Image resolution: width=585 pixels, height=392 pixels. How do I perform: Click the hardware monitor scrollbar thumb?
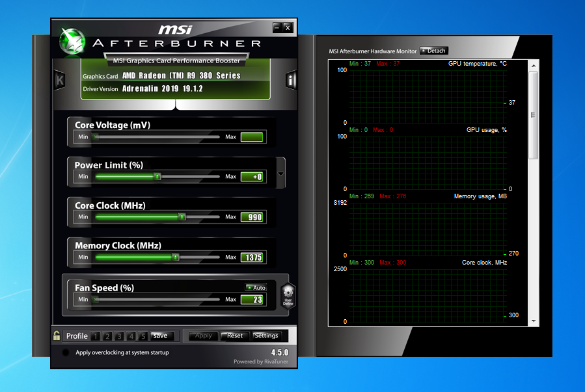coord(534,115)
